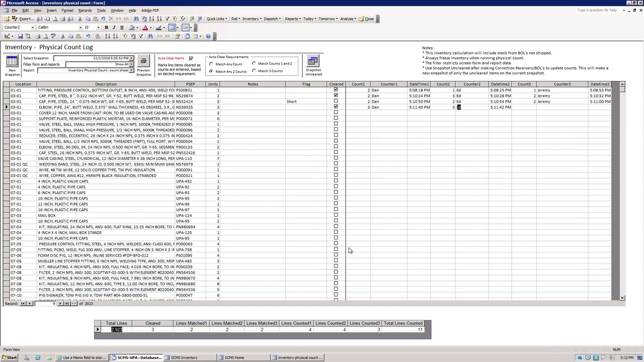Viewport: 644px width, 362px height.
Task: Expand the Reports toolbar menu
Action: tap(293, 19)
